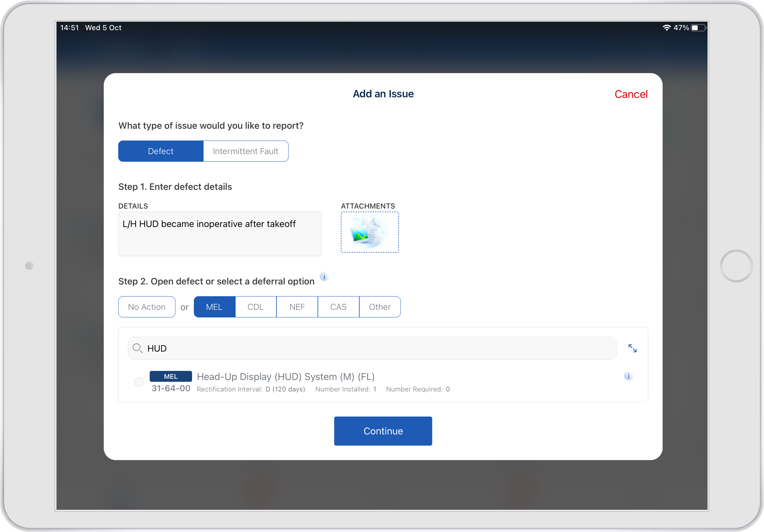The width and height of the screenshot is (764, 532).
Task: Cancel adding the issue
Action: coord(631,94)
